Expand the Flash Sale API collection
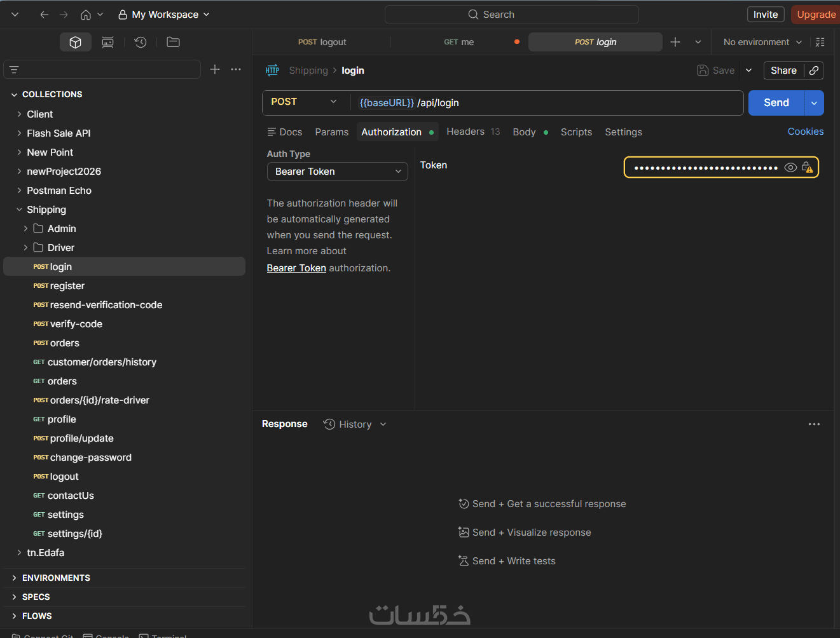The height and width of the screenshot is (638, 840). [x=19, y=133]
